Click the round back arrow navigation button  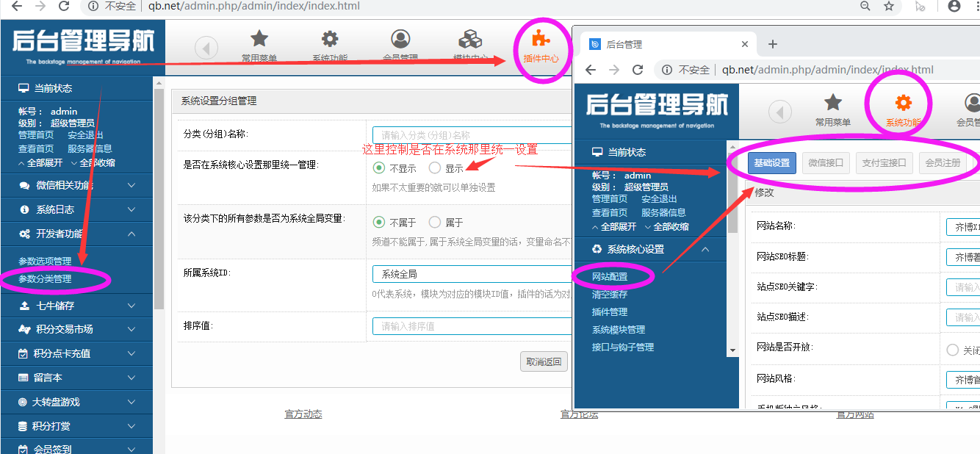tap(206, 48)
